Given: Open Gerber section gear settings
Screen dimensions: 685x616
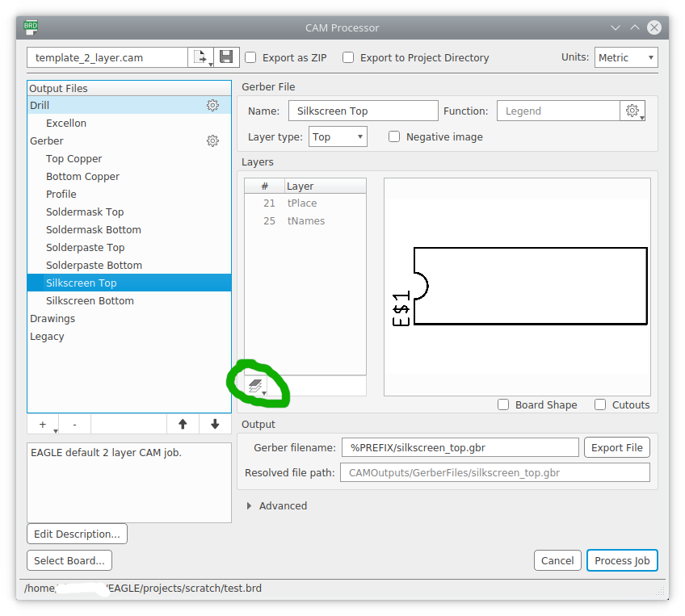Looking at the screenshot, I should [x=212, y=140].
